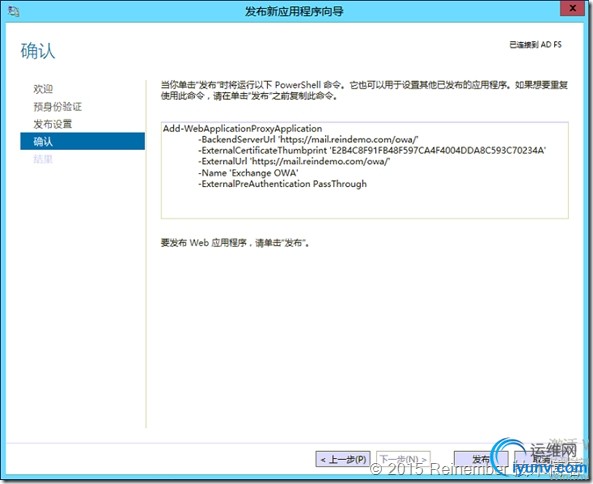
Task: Click 发布 to publish the application
Action: (481, 459)
